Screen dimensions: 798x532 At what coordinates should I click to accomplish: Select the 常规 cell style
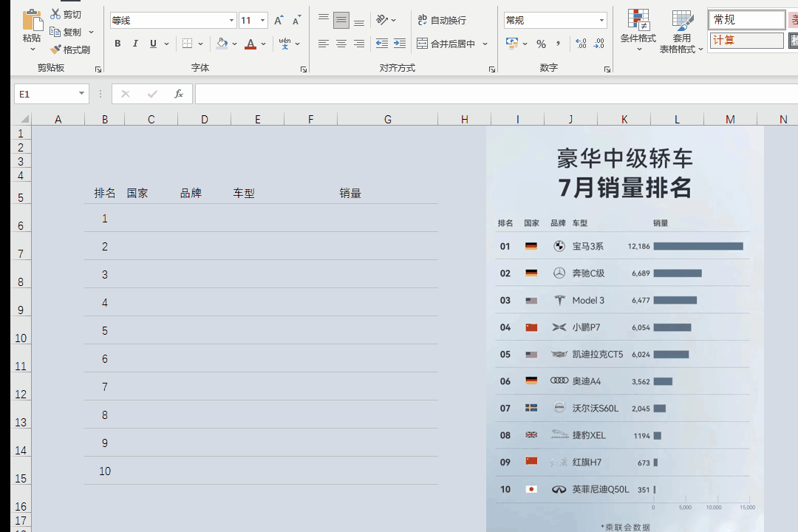coord(746,20)
